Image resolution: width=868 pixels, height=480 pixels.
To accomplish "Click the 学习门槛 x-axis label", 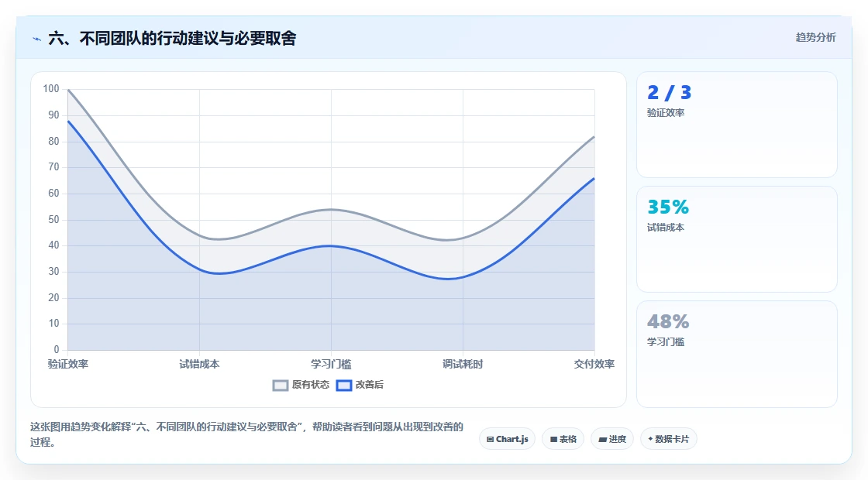I will click(331, 365).
